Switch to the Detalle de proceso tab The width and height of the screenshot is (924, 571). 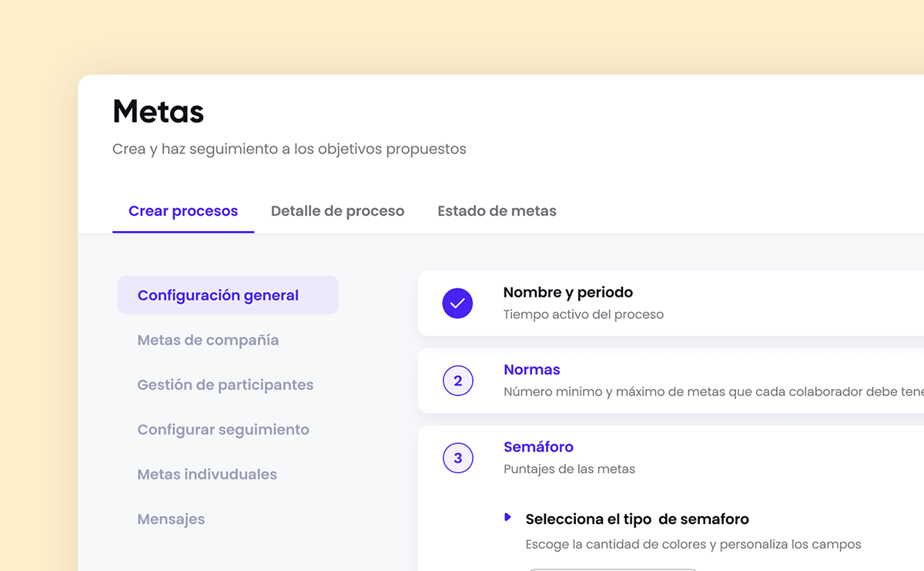(x=337, y=210)
